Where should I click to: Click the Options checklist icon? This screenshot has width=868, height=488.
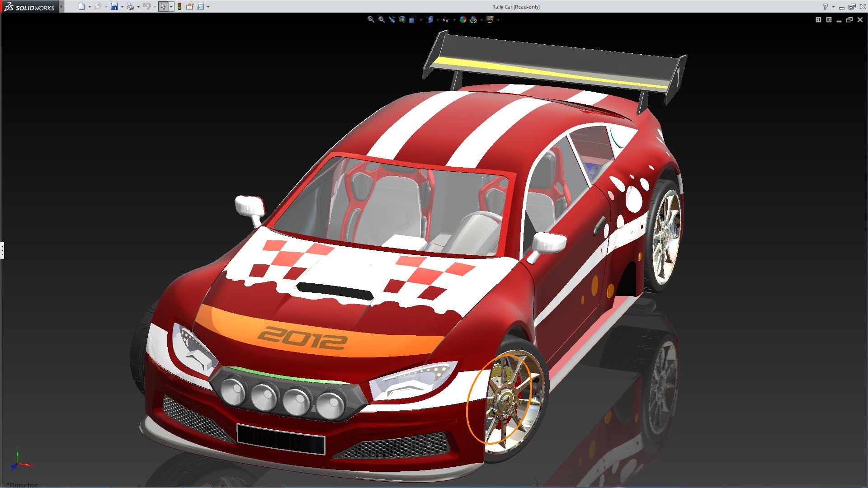tap(200, 6)
